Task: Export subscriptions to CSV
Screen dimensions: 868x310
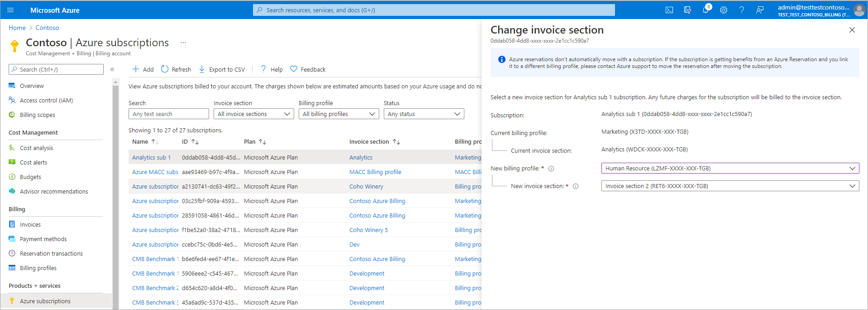Action: [222, 69]
